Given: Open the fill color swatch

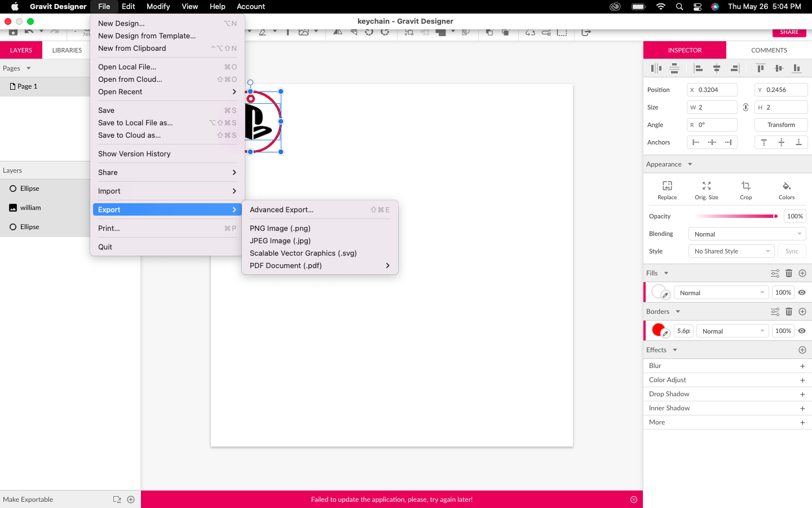Looking at the screenshot, I should point(658,291).
